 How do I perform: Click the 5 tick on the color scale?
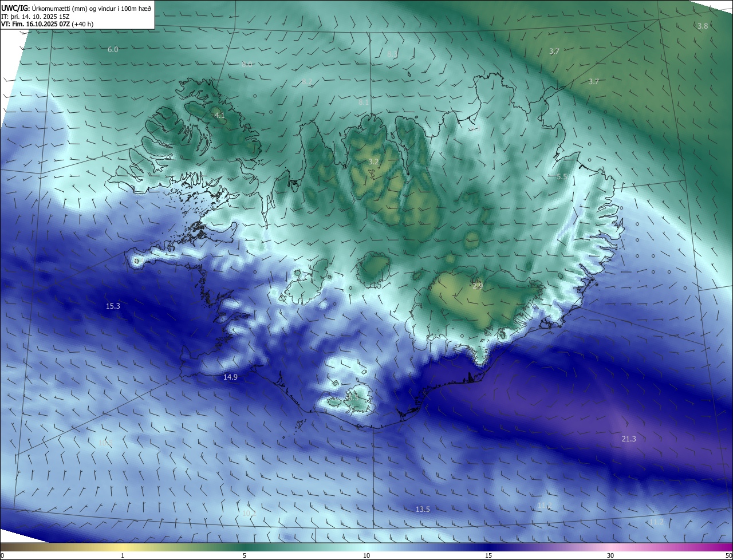point(245,555)
